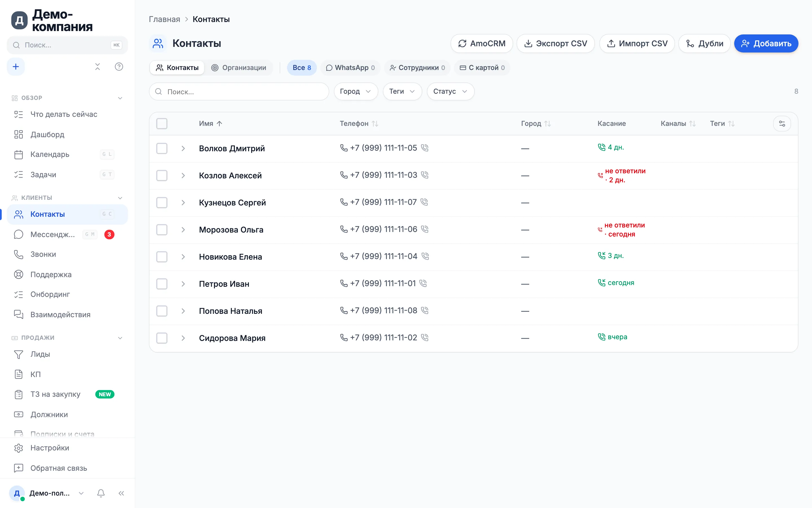The width and height of the screenshot is (812, 508).
Task: Click the call icon next to Кузнецов Сергей's phone
Action: 424,202
